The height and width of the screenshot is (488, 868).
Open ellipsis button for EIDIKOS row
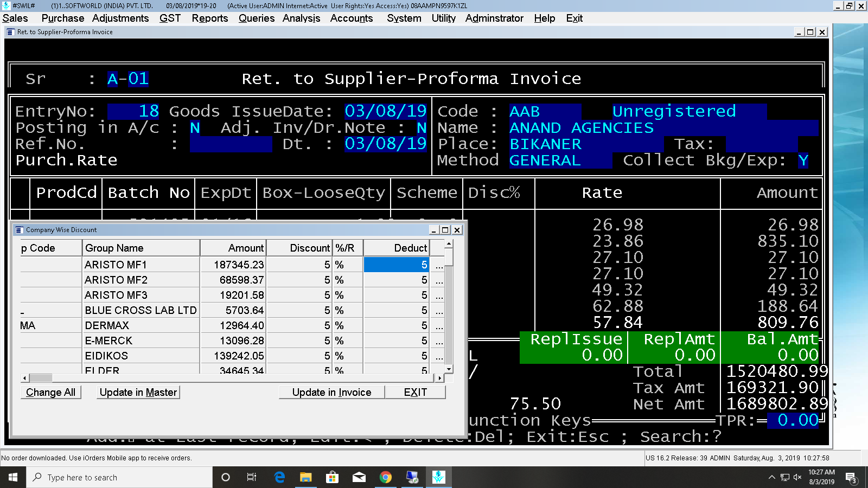[x=439, y=356]
